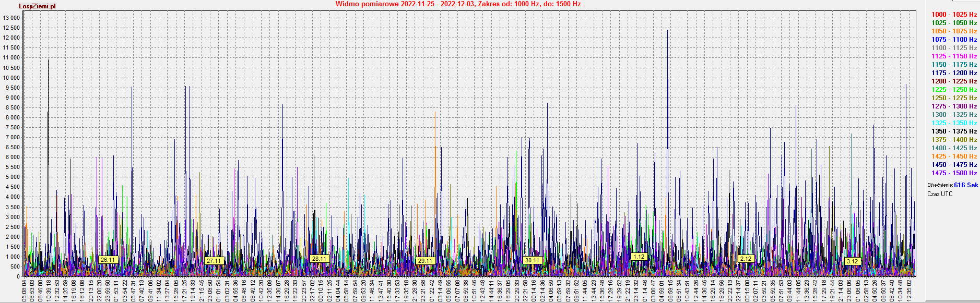Click the 1475 - 1500 Hz legend entry
980x303 pixels.
point(954,173)
